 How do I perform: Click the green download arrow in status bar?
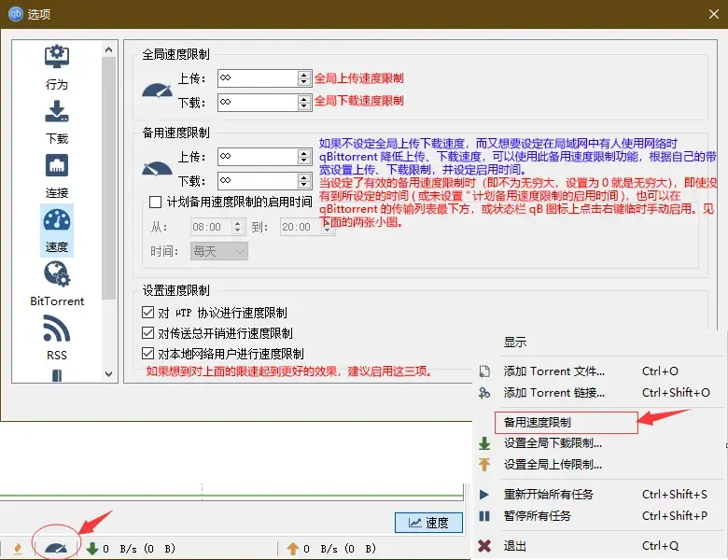point(91,549)
